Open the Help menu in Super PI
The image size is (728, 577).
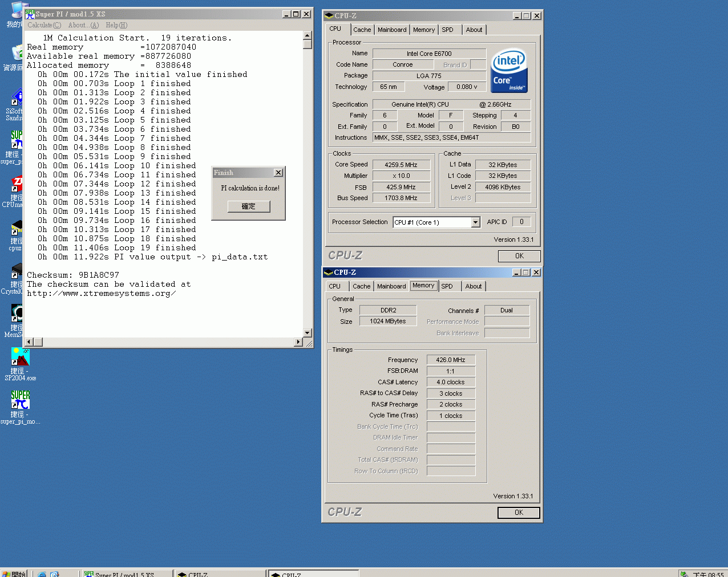(x=116, y=25)
